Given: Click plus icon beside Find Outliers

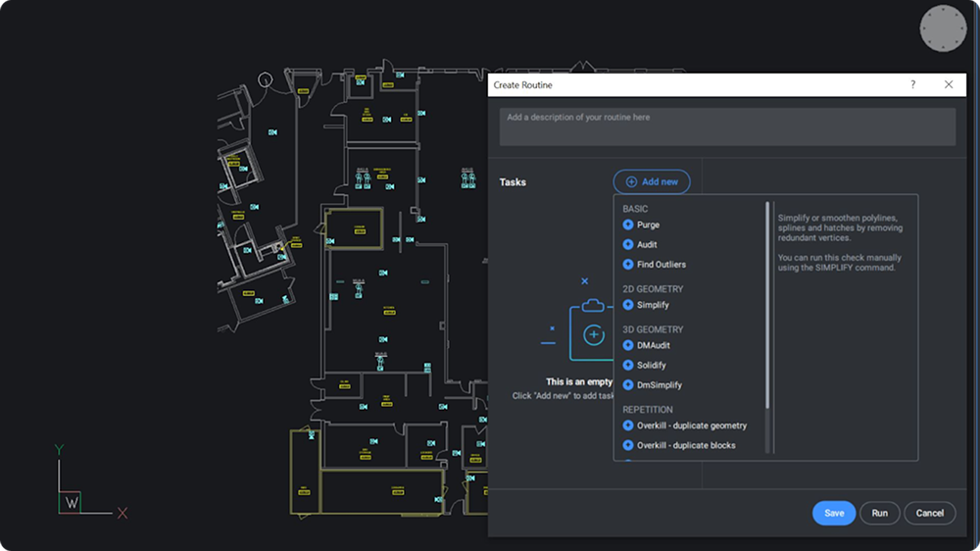Looking at the screenshot, I should pos(628,265).
